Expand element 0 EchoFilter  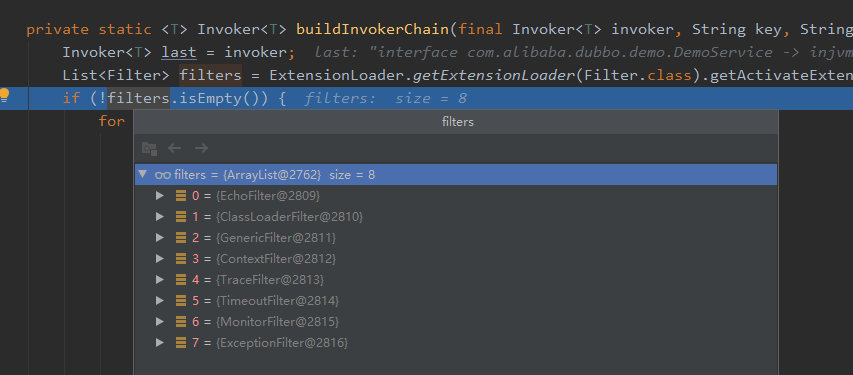pyautogui.click(x=159, y=195)
